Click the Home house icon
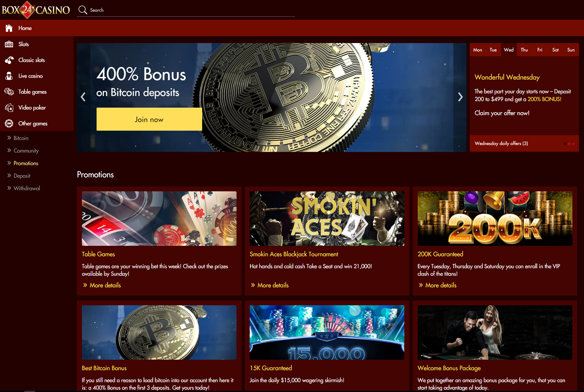 coord(9,28)
